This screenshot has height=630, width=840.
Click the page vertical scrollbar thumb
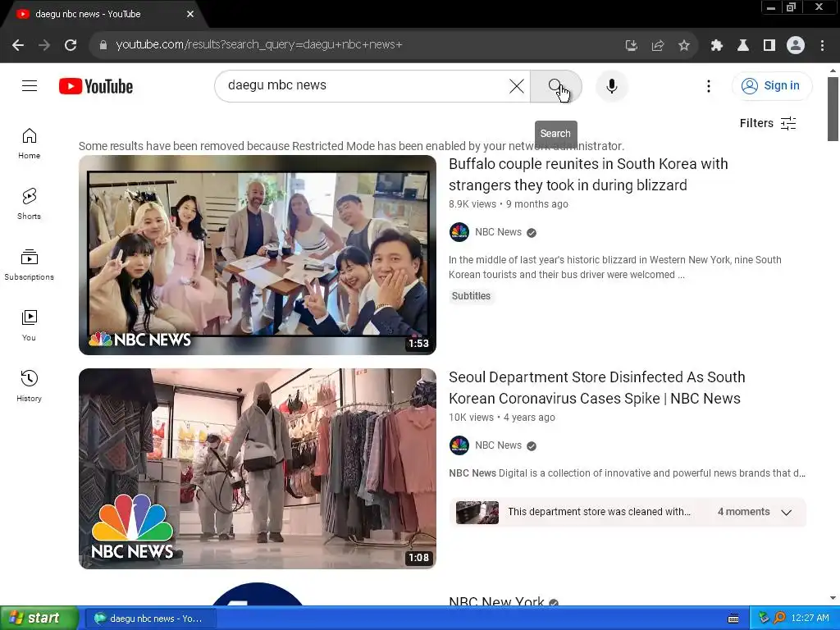coord(833,109)
